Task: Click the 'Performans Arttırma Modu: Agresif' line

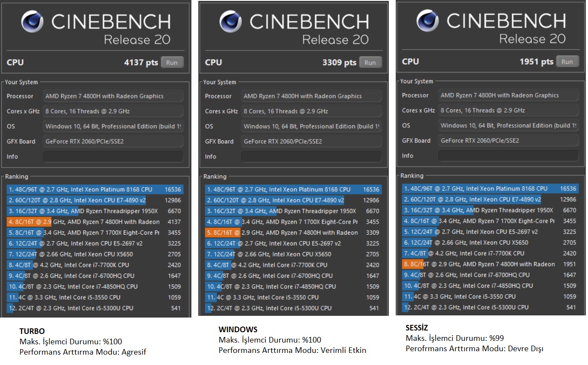Action: [83, 352]
